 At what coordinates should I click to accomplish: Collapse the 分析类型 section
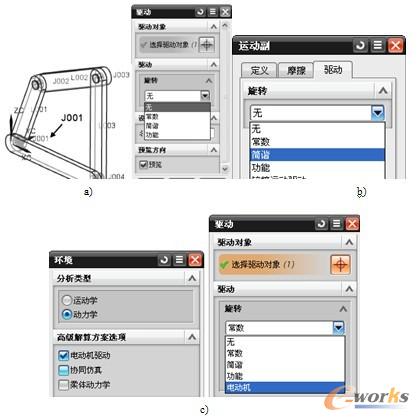(x=192, y=278)
